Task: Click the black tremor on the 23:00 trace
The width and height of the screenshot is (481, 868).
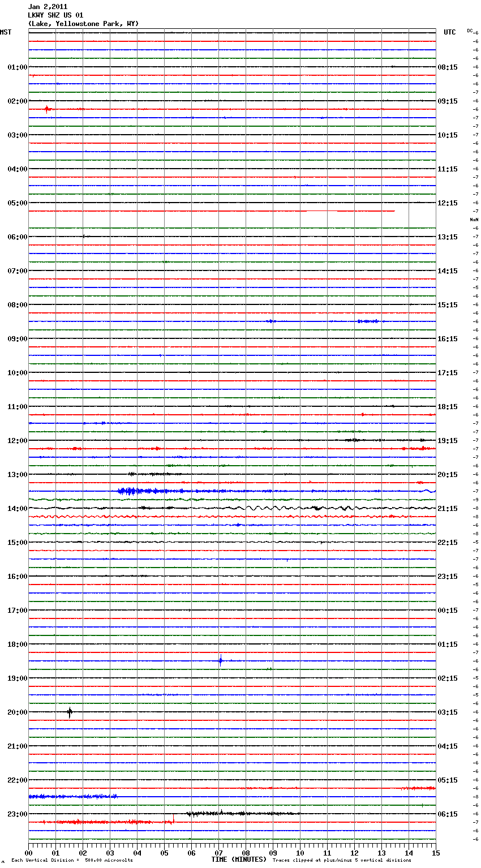Action: [243, 814]
